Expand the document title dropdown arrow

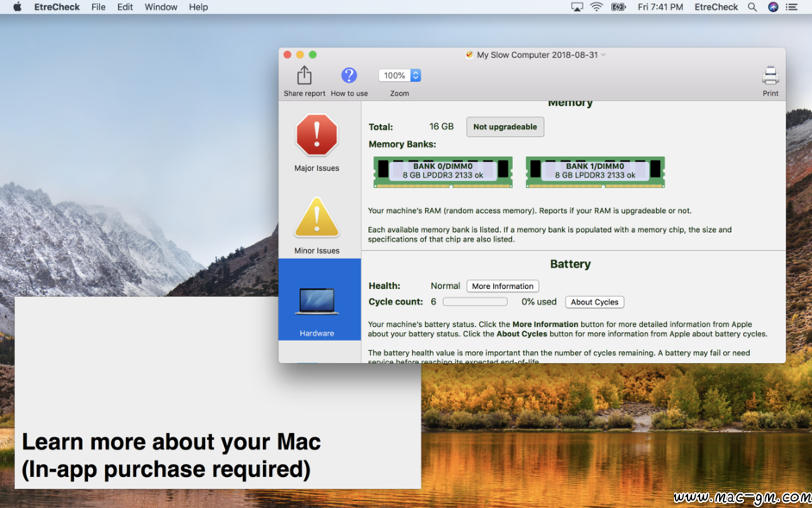tap(603, 55)
